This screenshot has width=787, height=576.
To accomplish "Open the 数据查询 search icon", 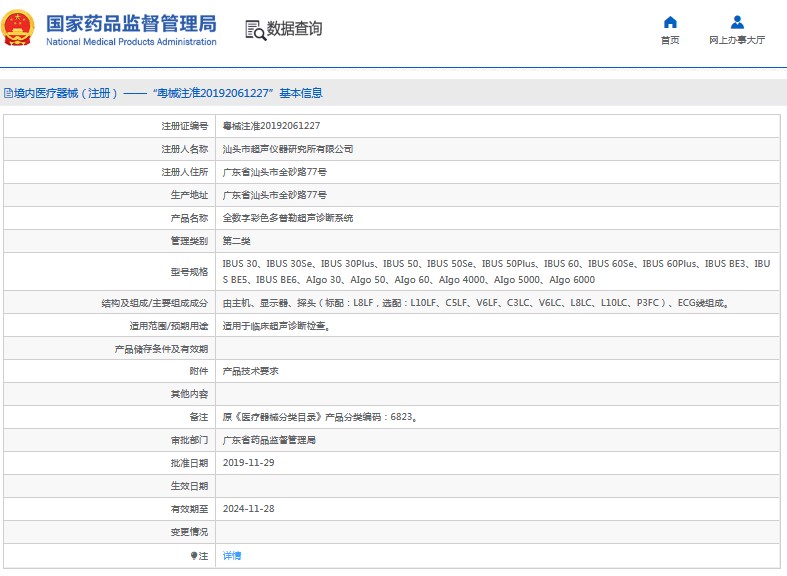I will (x=255, y=30).
